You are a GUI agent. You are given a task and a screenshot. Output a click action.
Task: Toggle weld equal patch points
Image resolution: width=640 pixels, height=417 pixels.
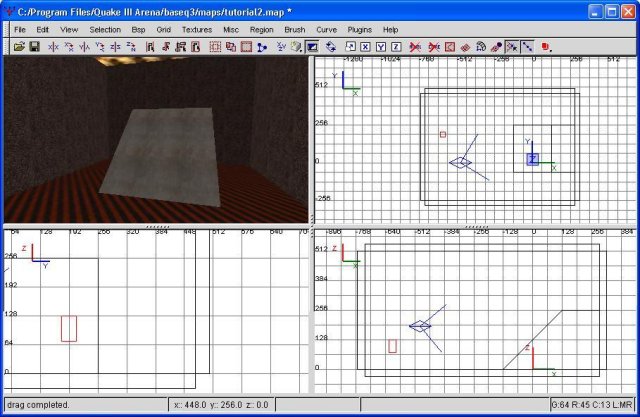[512, 47]
